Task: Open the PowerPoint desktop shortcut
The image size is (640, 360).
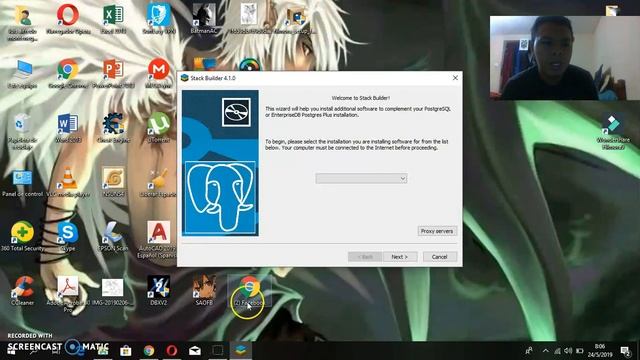Action: (113, 74)
